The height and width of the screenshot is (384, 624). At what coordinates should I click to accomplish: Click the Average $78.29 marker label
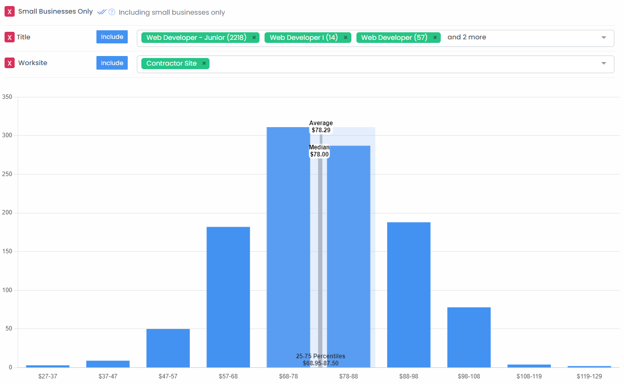[x=321, y=127]
